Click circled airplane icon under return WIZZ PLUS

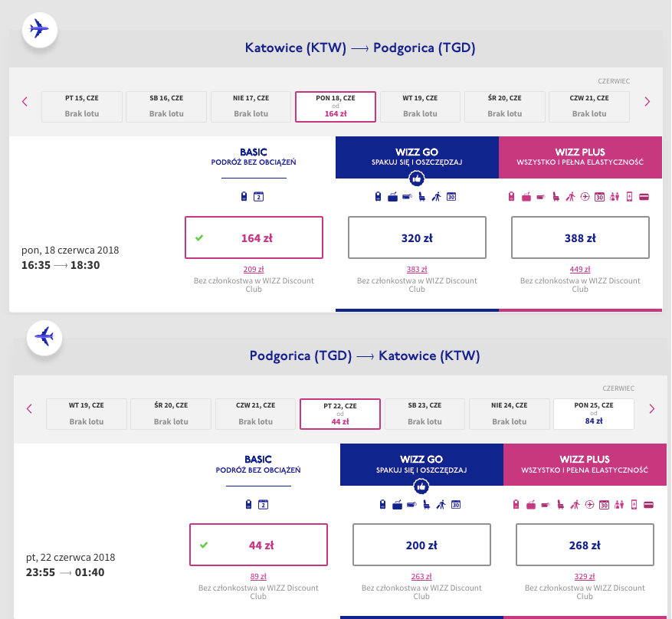tap(590, 505)
